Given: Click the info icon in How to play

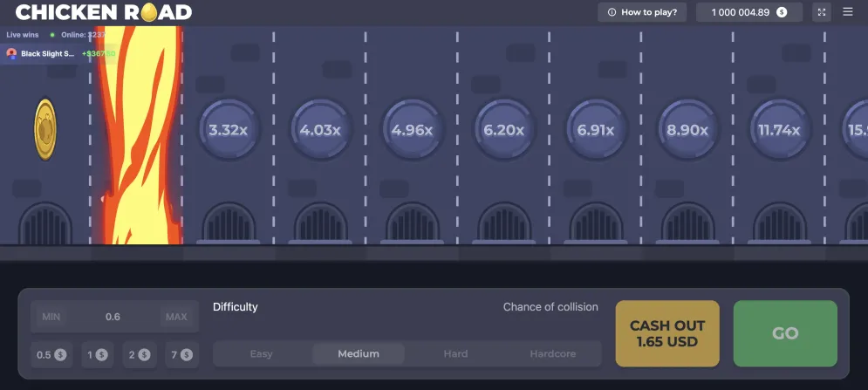Looking at the screenshot, I should point(612,12).
